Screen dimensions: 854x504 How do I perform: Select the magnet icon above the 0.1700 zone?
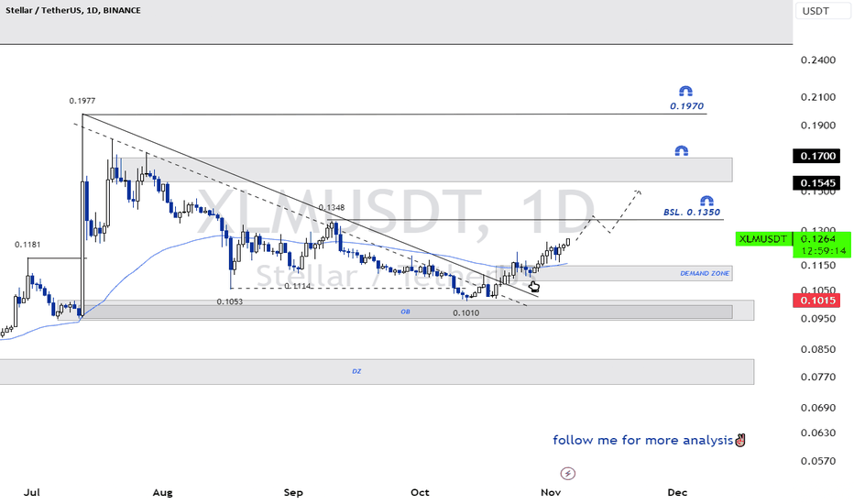coord(682,150)
